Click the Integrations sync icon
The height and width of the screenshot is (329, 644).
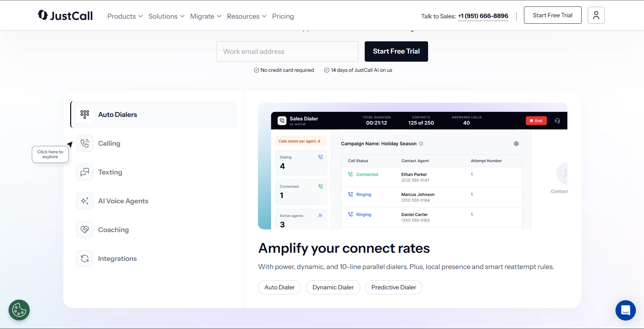pyautogui.click(x=85, y=259)
